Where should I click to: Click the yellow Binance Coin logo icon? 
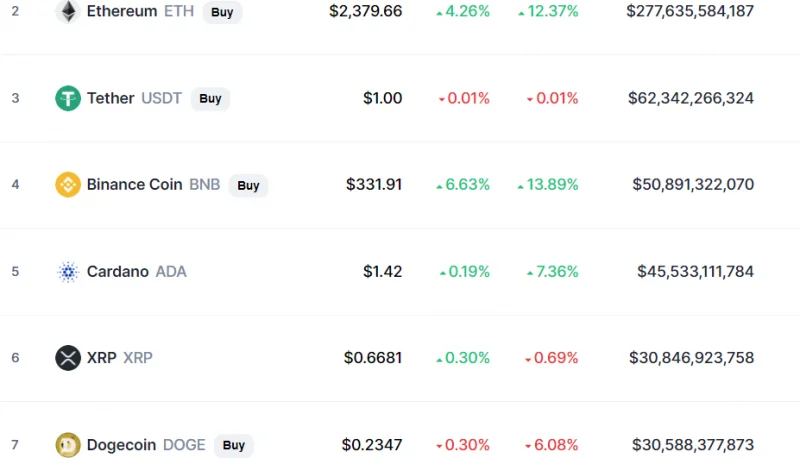coord(68,185)
